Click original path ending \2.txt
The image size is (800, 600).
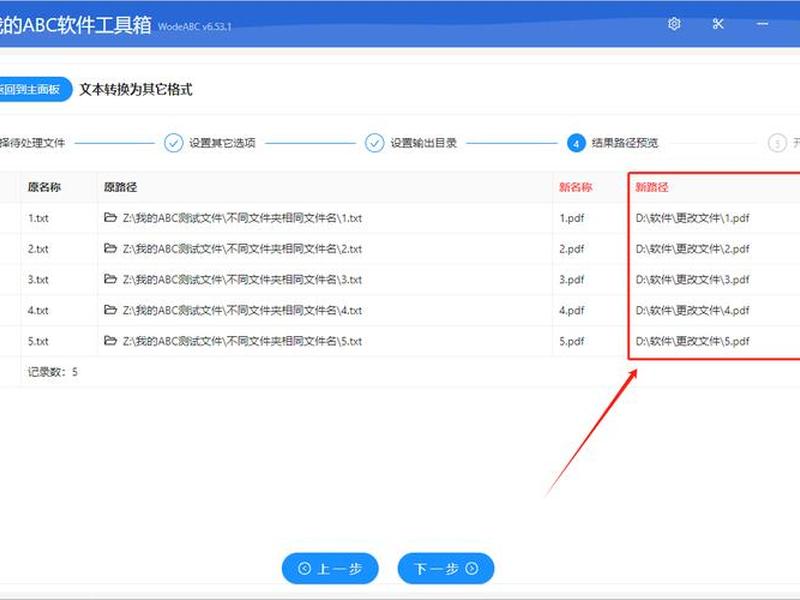point(242,249)
